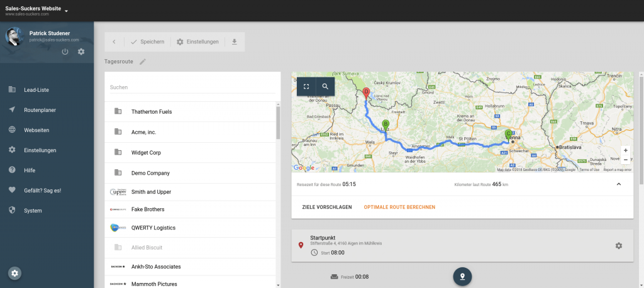The image size is (644, 288).
Task: Click the Freizeit 00:08 entry
Action: pos(350,277)
